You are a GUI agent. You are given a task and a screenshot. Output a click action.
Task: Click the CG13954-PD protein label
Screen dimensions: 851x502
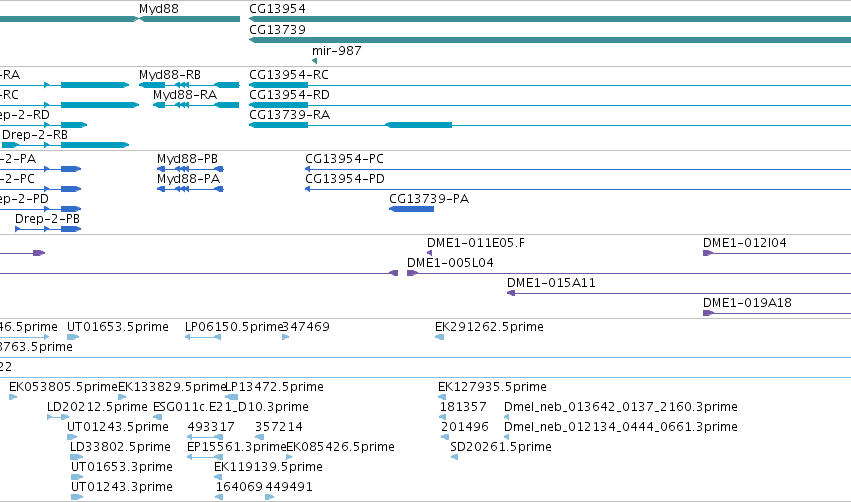345,179
